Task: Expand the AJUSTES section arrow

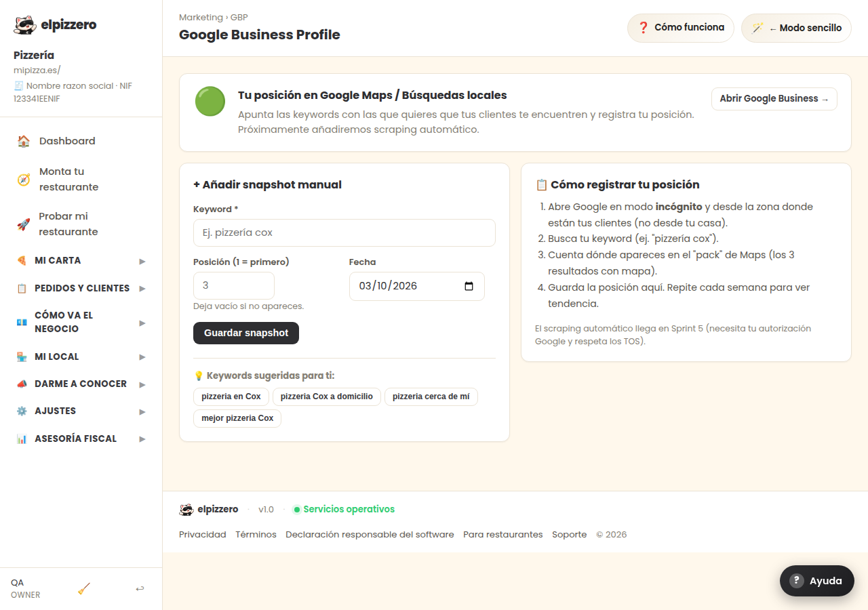Action: click(x=142, y=411)
